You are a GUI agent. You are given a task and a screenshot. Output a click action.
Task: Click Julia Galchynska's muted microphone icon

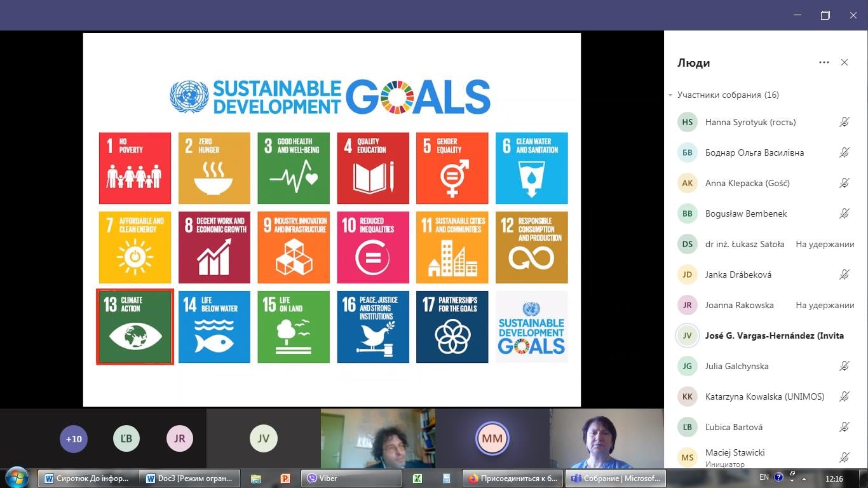pyautogui.click(x=844, y=366)
